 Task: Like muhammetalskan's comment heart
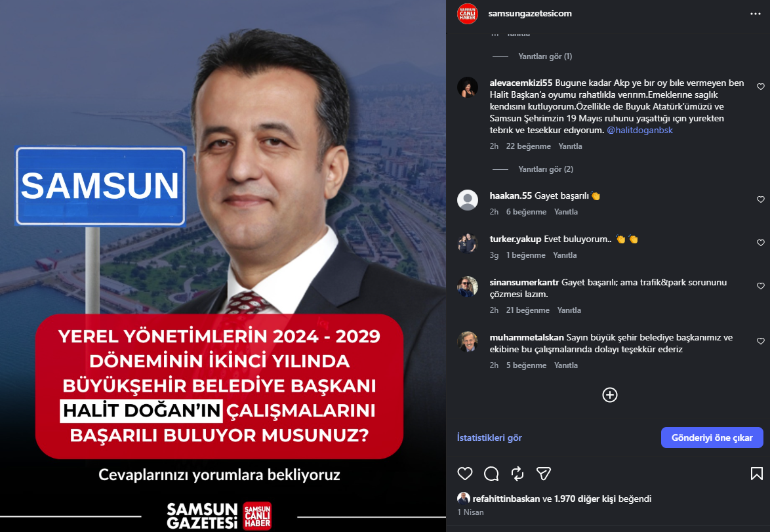(761, 341)
